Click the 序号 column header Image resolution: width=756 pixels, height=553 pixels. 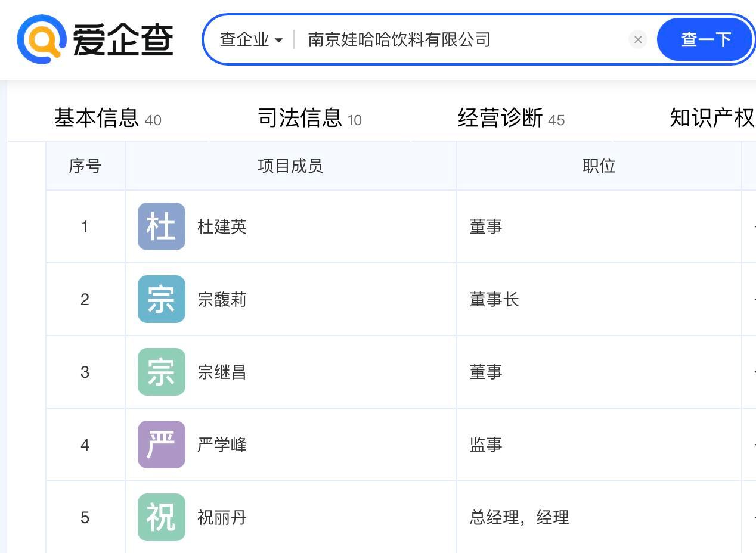pos(85,166)
